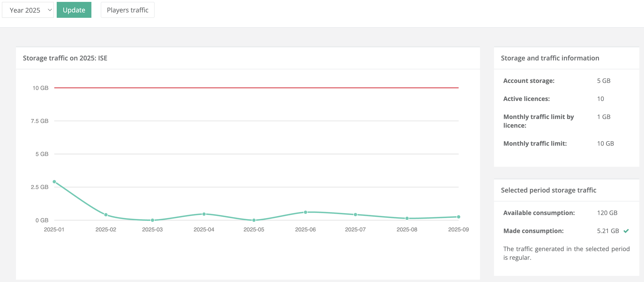Image resolution: width=644 pixels, height=282 pixels.
Task: Click the 2025-07 data point on chart
Action: point(355,215)
